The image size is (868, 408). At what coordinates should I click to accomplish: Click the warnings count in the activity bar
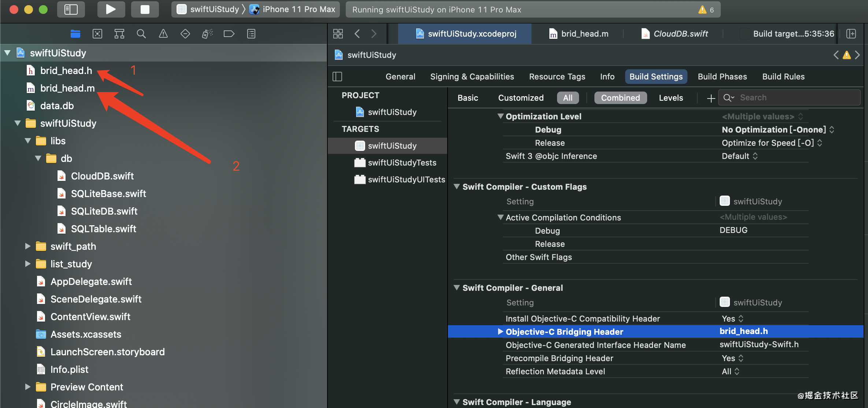[706, 10]
